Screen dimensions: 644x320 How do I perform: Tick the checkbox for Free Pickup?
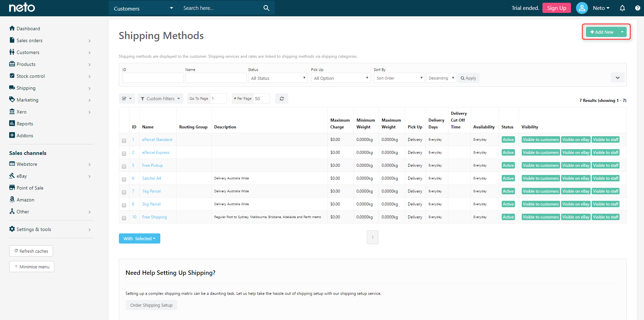124,166
